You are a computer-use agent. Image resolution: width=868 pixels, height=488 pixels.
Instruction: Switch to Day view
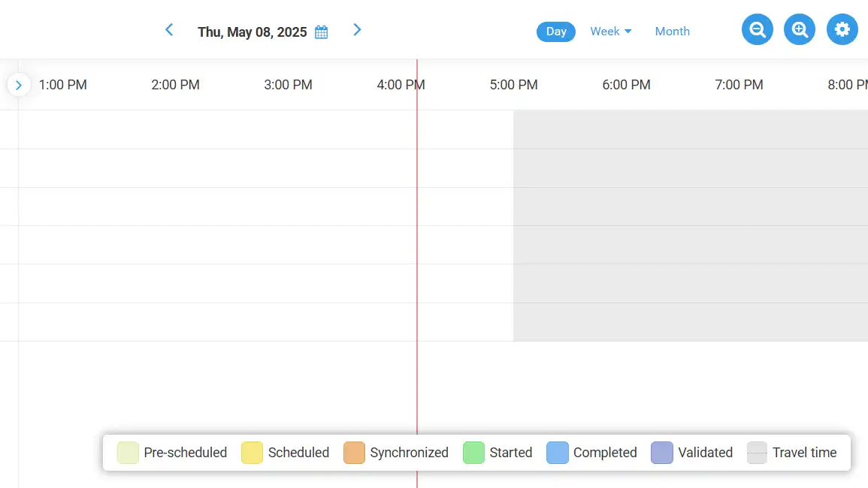tap(556, 32)
